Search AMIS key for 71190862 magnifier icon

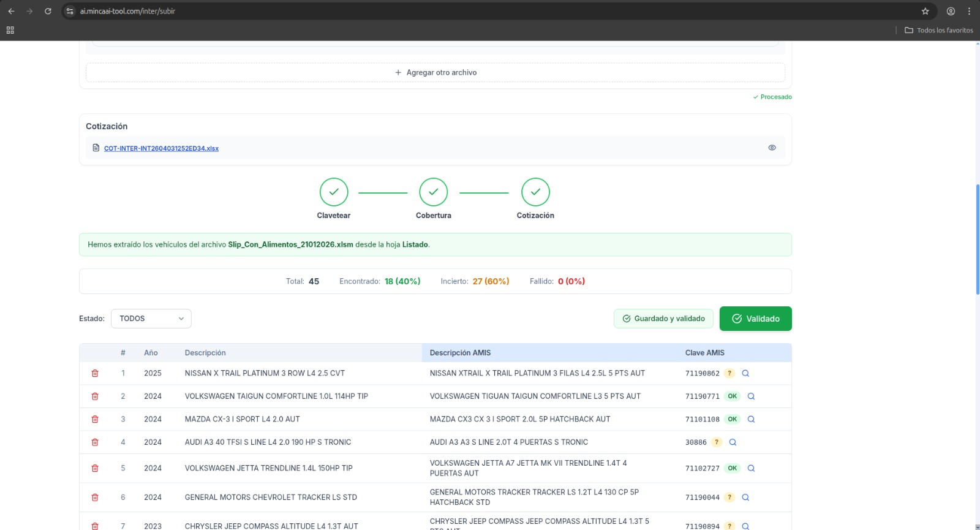click(745, 373)
